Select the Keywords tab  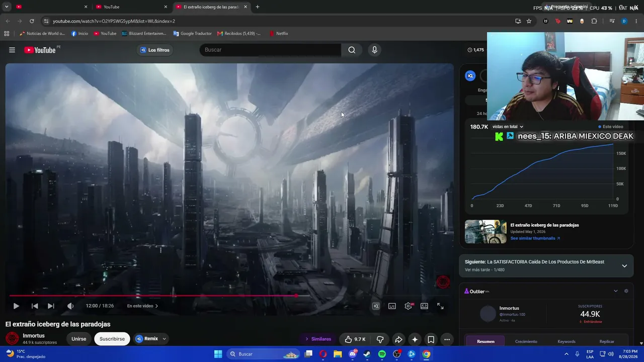[x=567, y=341]
